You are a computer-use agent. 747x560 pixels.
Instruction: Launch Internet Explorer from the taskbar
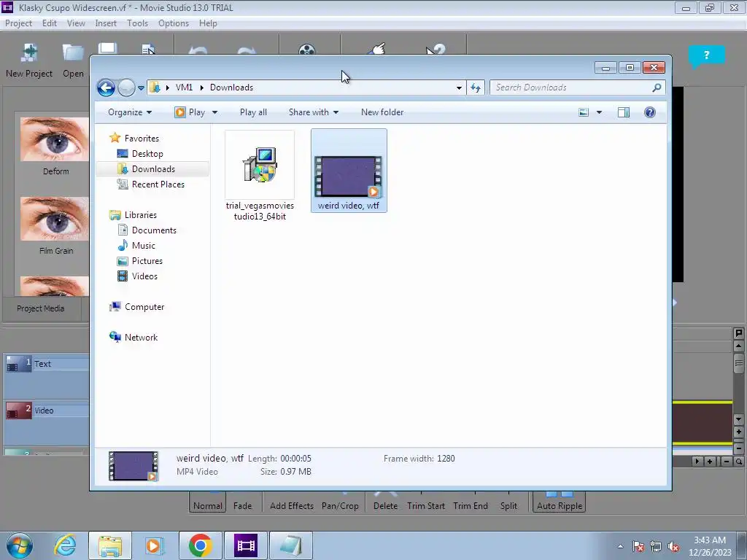[64, 545]
